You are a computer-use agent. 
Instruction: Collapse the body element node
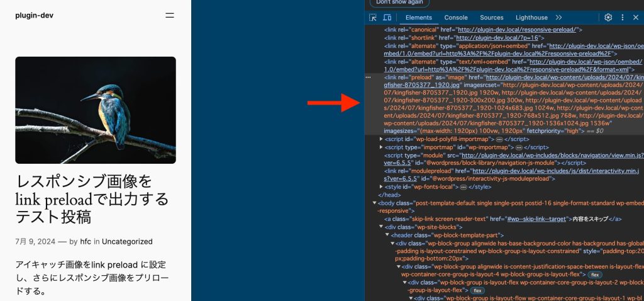[374, 203]
